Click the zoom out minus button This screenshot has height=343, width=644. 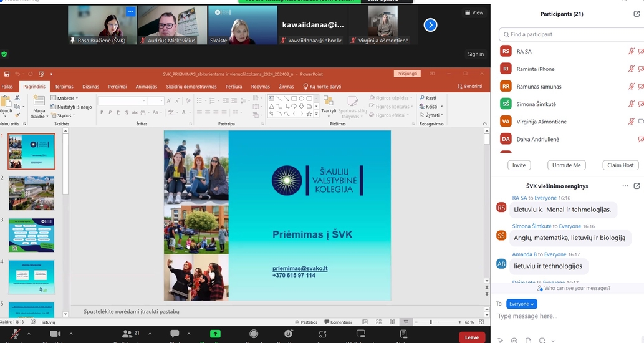[416, 322]
